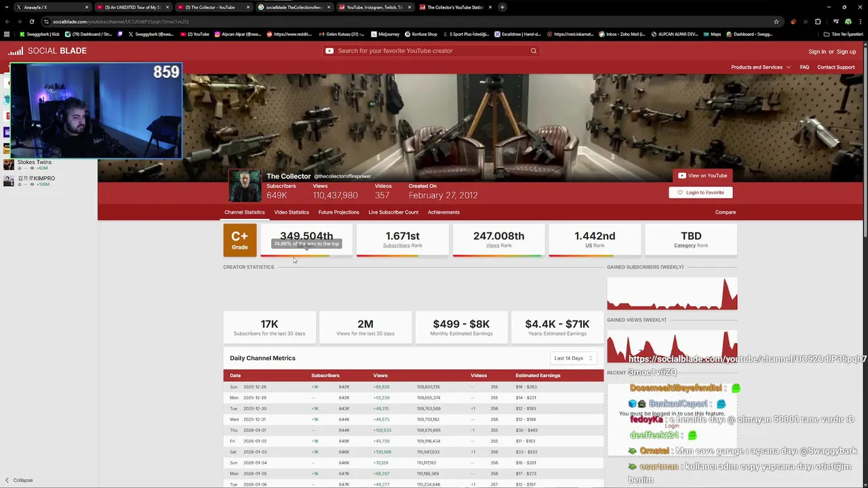Viewport: 868px width, 488px height.
Task: Click the 1,671st Subscribers Rank card
Action: [x=403, y=240]
